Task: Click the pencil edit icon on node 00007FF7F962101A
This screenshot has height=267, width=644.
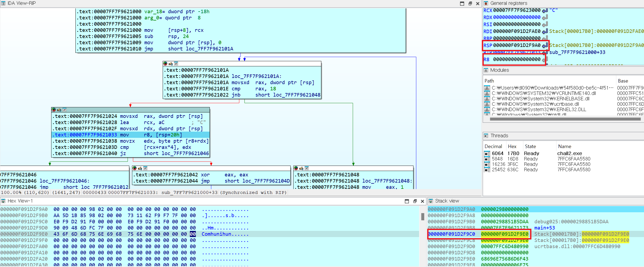Action: 170,64
